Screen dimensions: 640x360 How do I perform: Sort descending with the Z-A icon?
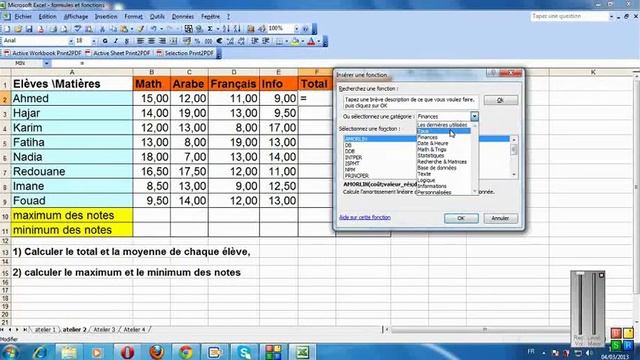(237, 29)
